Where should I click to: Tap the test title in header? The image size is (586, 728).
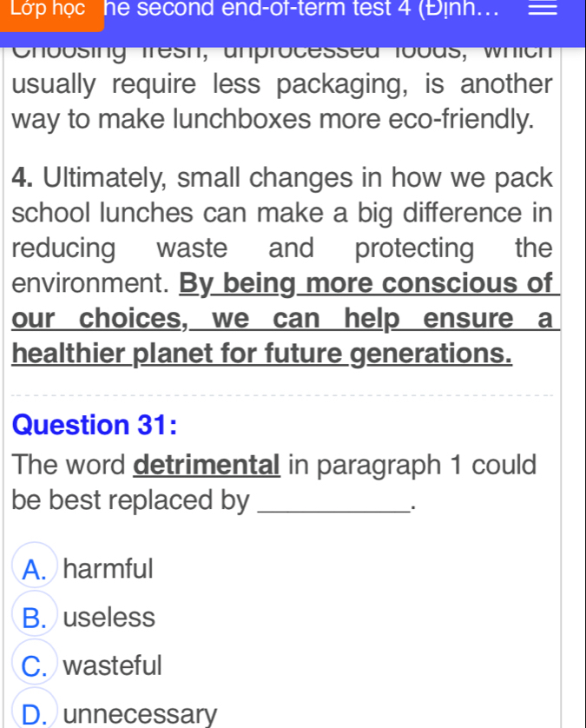point(302,9)
